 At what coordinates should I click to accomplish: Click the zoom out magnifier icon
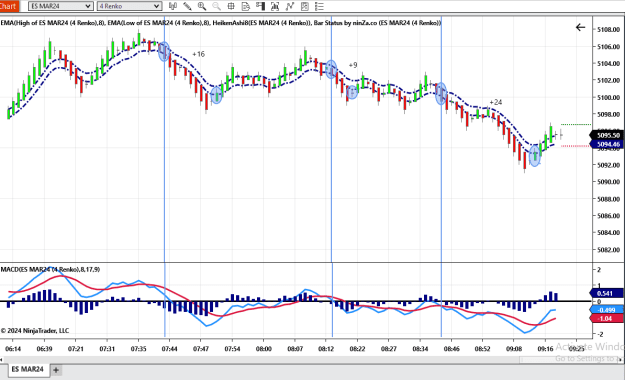tap(216, 6)
